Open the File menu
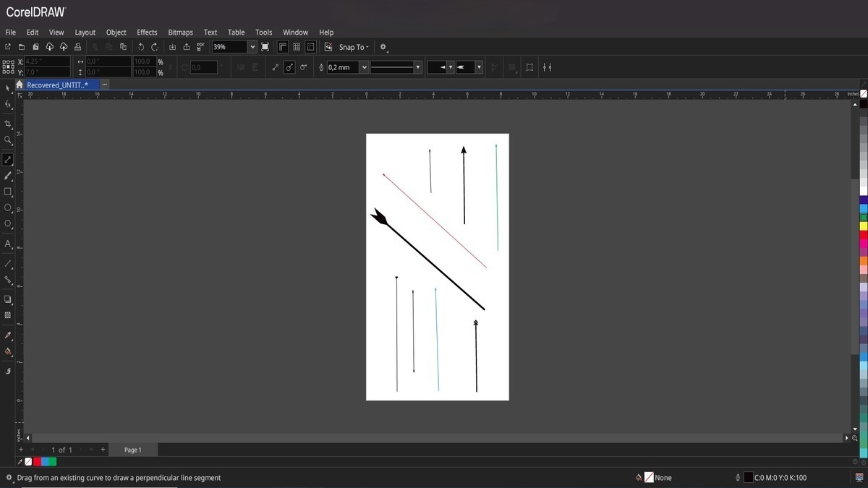868x488 pixels. (x=10, y=33)
